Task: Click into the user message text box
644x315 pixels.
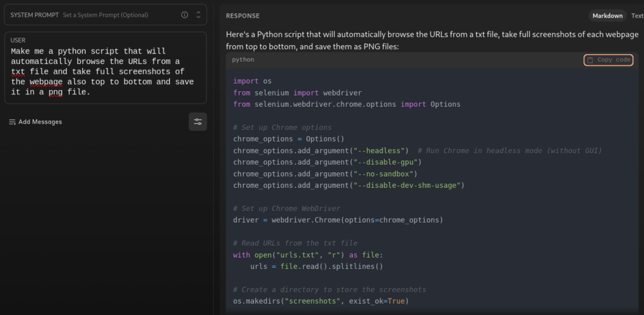Action: [106, 68]
